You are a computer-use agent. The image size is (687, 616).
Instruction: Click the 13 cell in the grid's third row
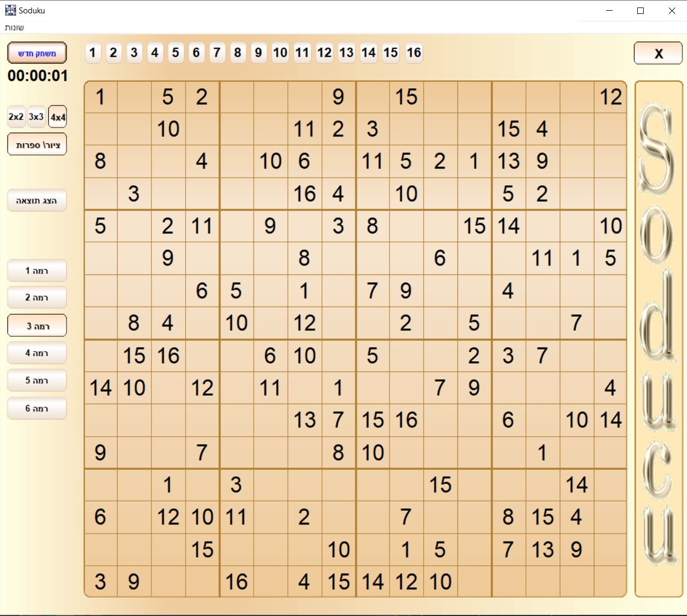point(509,161)
